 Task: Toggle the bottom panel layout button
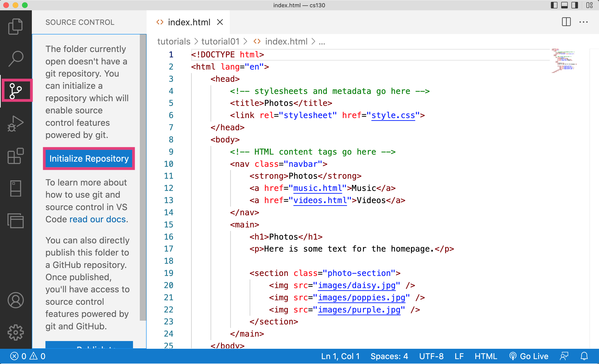click(x=564, y=5)
